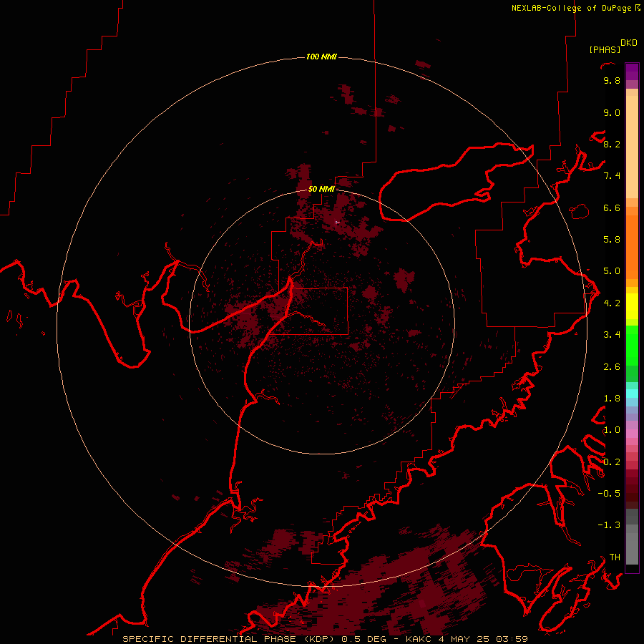Click the 9.8 value on the color scale
Screen dimensions: 644x644
point(612,80)
